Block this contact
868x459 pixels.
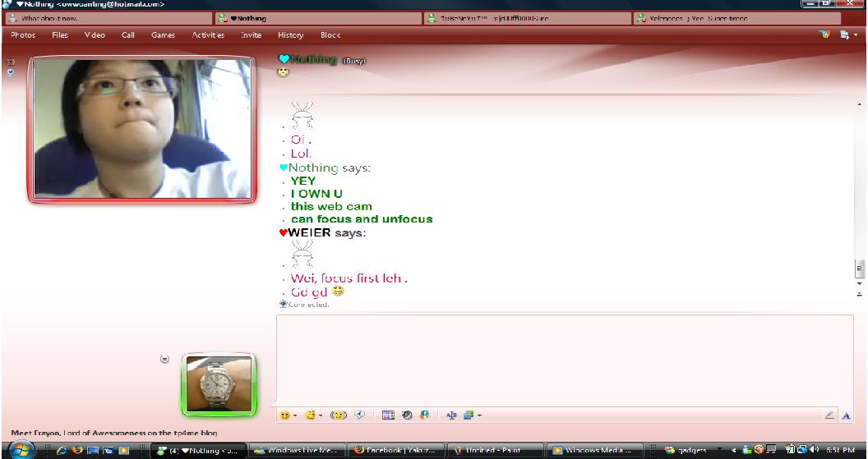[x=330, y=34]
